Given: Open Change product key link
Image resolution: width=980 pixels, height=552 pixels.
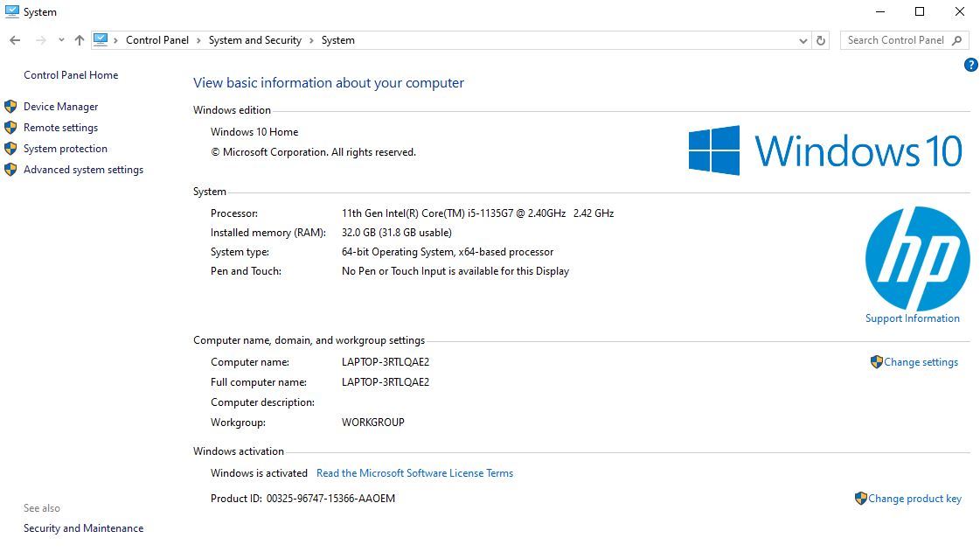Looking at the screenshot, I should point(914,499).
